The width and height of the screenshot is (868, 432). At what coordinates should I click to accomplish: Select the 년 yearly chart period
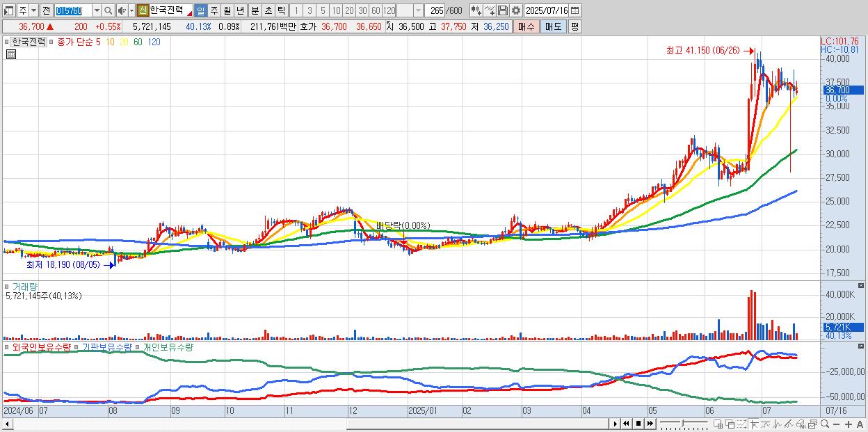click(x=240, y=10)
